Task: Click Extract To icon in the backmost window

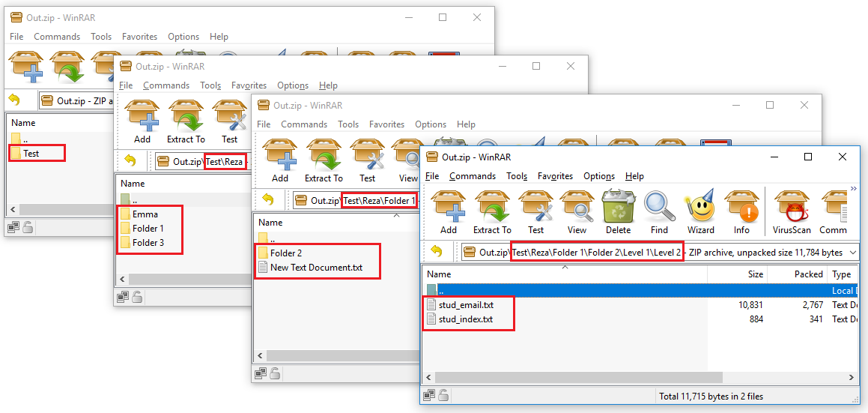Action: 67,65
